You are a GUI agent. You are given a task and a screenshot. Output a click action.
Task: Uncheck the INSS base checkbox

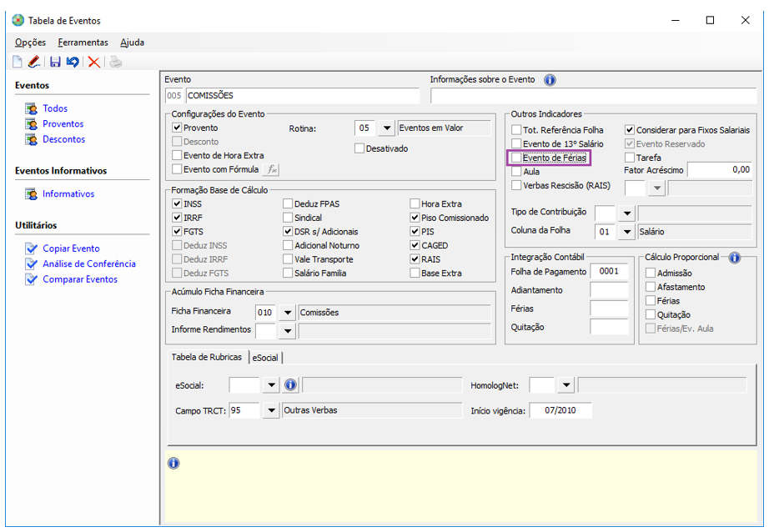[177, 204]
